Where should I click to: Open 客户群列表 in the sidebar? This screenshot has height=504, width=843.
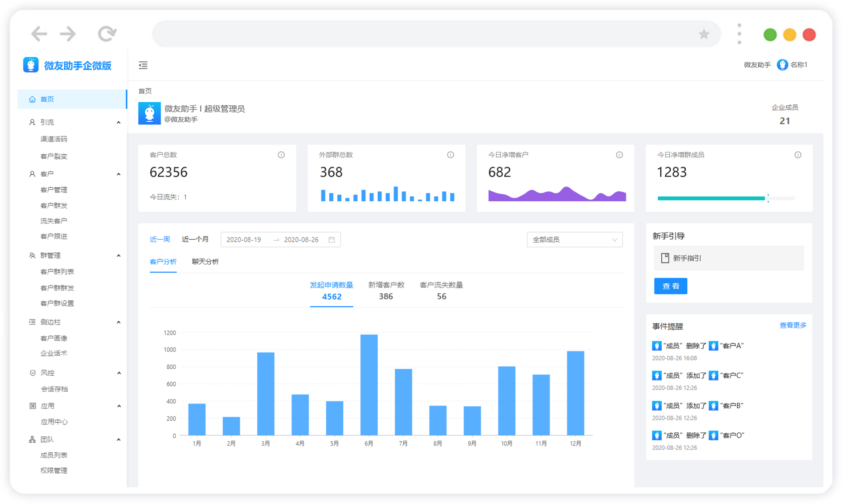pos(57,272)
